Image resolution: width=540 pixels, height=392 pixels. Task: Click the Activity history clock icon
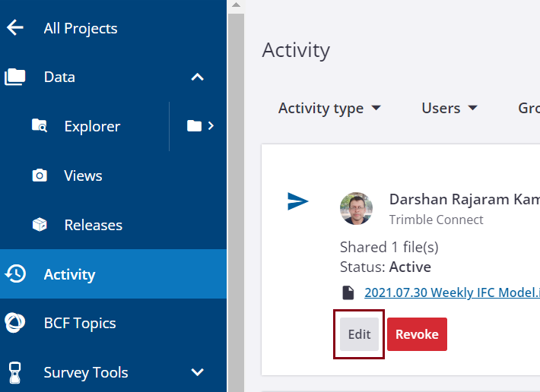click(15, 274)
